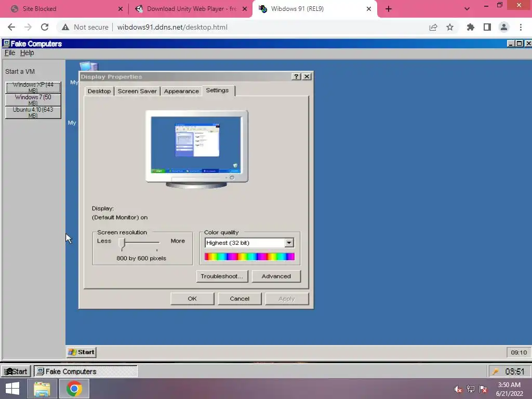
Task: Click the inner XP Start button
Action: [82, 352]
